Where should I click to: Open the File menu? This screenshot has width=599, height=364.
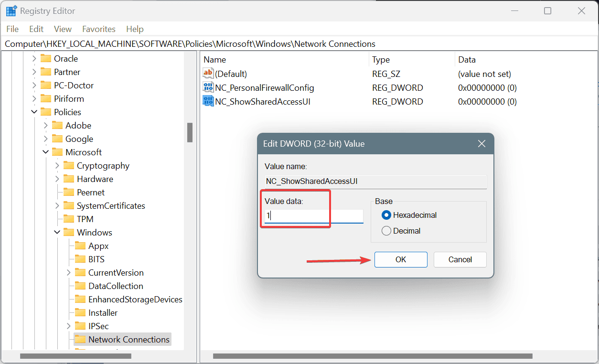pyautogui.click(x=12, y=29)
